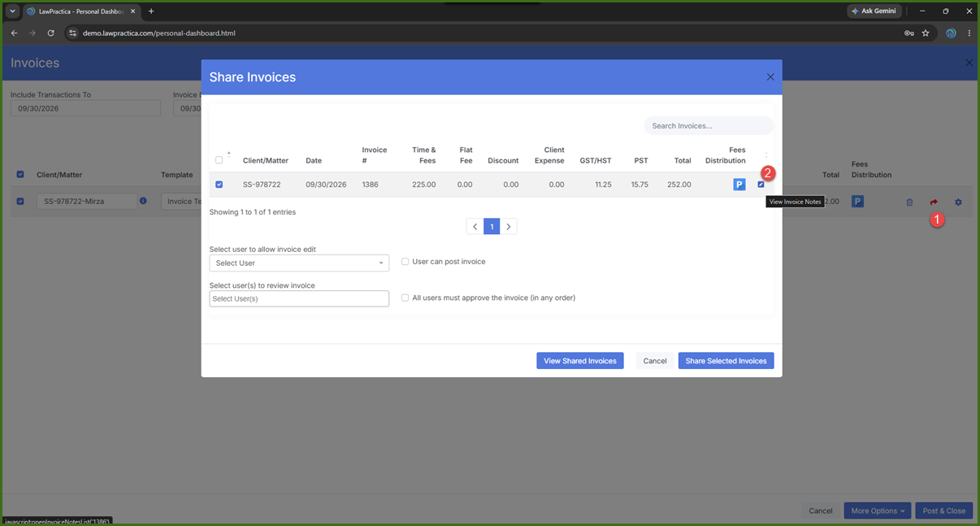Close the LawPractica browser tab
This screenshot has width=980, height=526.
(133, 11)
